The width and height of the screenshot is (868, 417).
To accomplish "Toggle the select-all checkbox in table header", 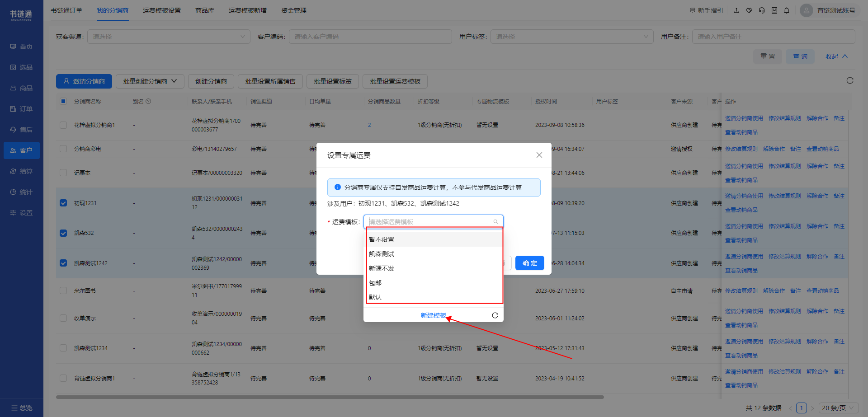I will pyautogui.click(x=63, y=101).
